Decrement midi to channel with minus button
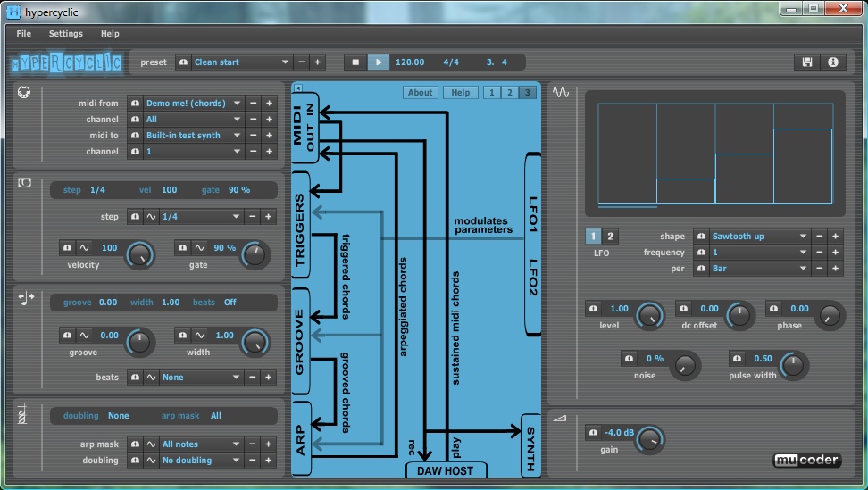868x490 pixels. 253,151
